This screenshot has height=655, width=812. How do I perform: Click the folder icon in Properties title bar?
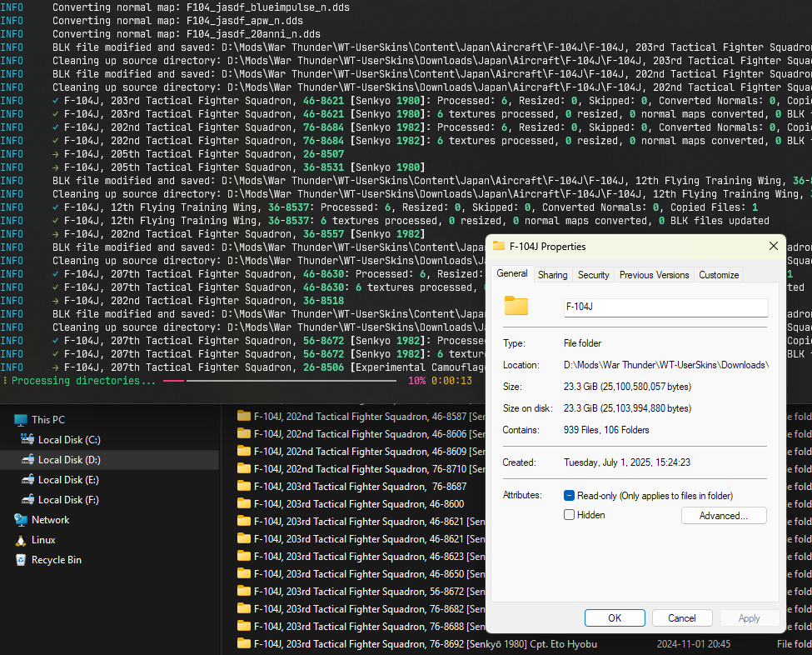tap(499, 246)
